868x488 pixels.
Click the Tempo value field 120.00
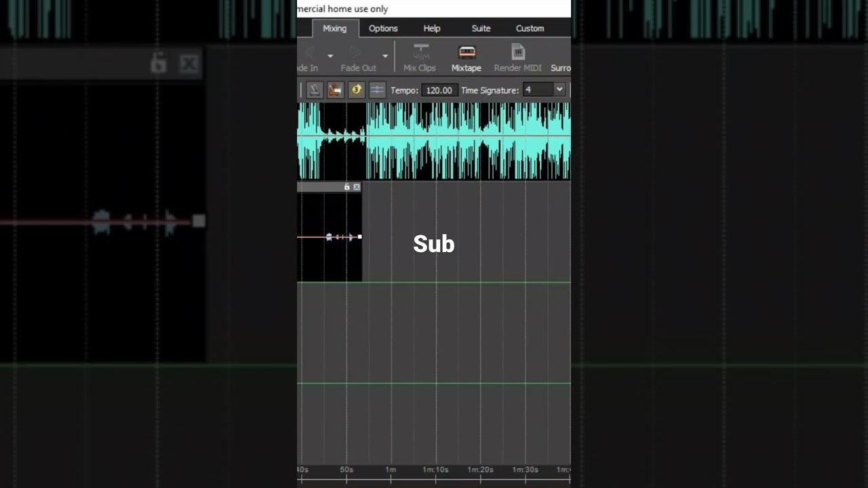click(439, 90)
